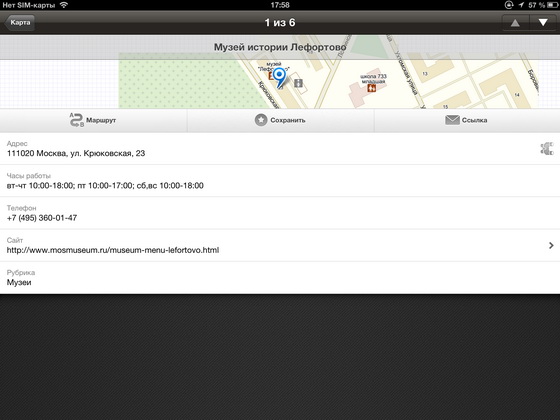Show previous result with up arrow
The width and height of the screenshot is (560, 420).
tap(515, 23)
